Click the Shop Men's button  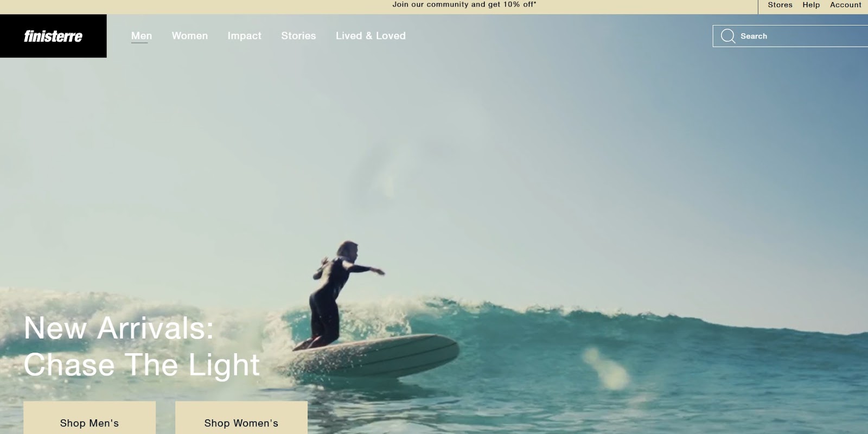point(90,418)
